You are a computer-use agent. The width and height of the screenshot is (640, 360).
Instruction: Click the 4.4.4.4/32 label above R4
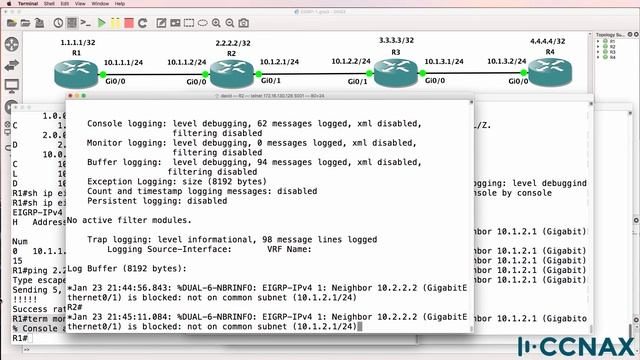pos(548,41)
